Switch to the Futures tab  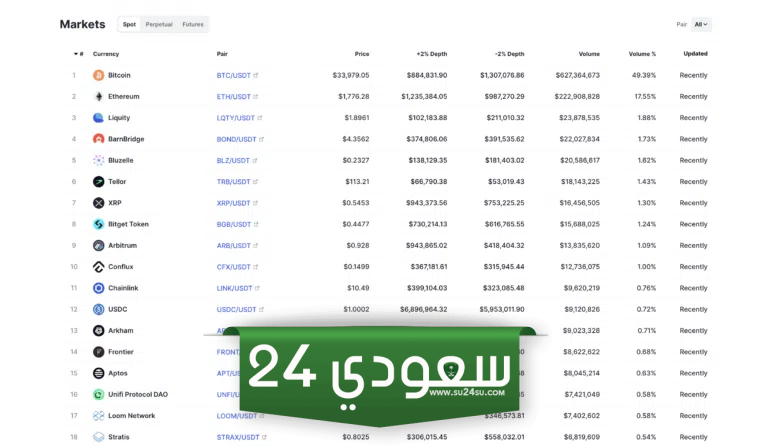click(x=193, y=24)
